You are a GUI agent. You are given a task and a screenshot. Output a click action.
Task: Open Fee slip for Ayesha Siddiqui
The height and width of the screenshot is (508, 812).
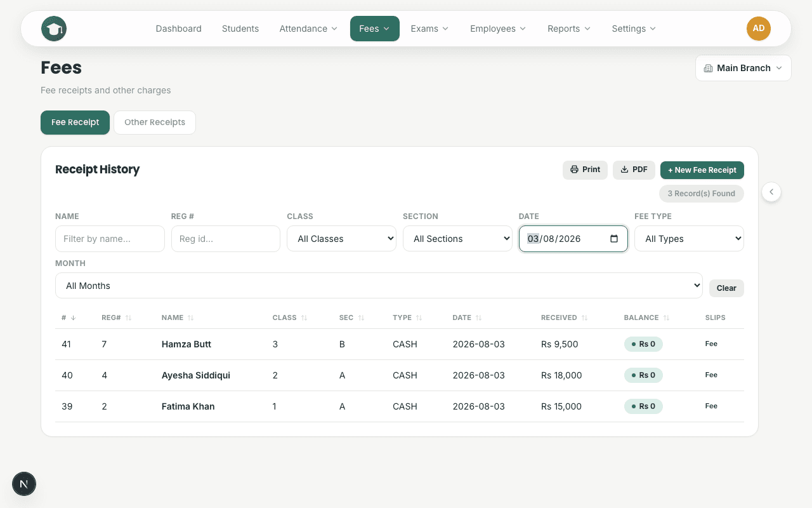point(711,375)
